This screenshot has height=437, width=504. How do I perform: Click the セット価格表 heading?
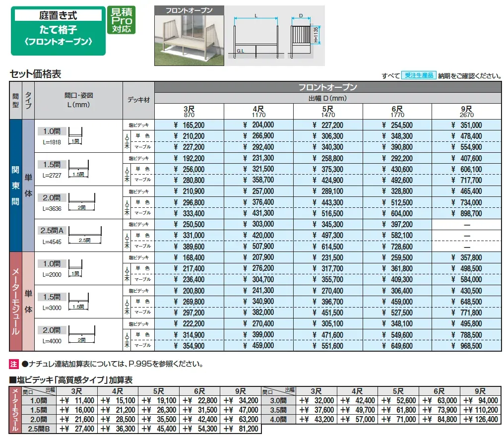pyautogui.click(x=35, y=74)
